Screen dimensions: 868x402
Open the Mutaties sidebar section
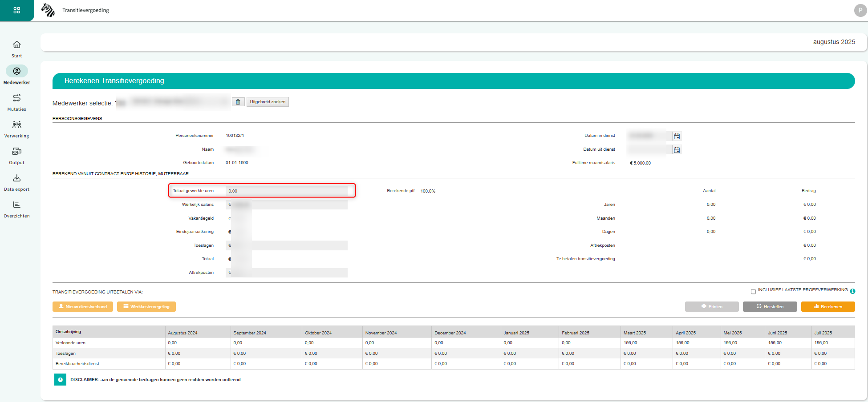17,98
